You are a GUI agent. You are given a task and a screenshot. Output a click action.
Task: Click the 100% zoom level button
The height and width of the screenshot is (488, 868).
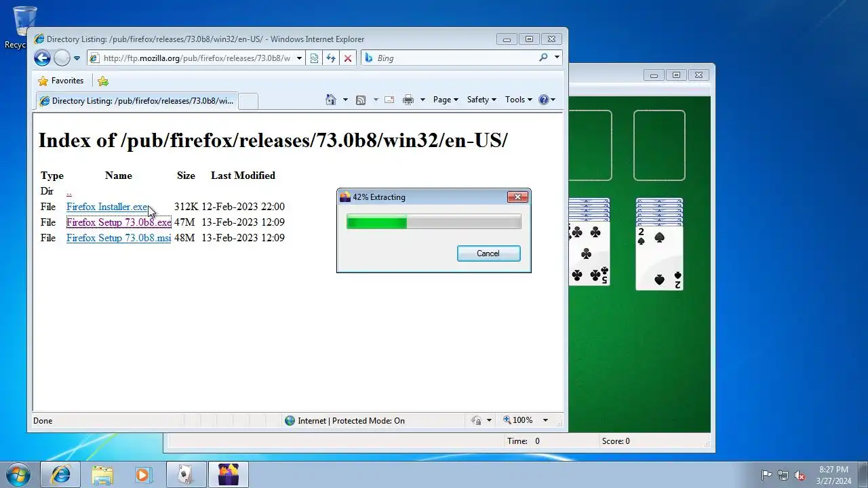tap(518, 421)
